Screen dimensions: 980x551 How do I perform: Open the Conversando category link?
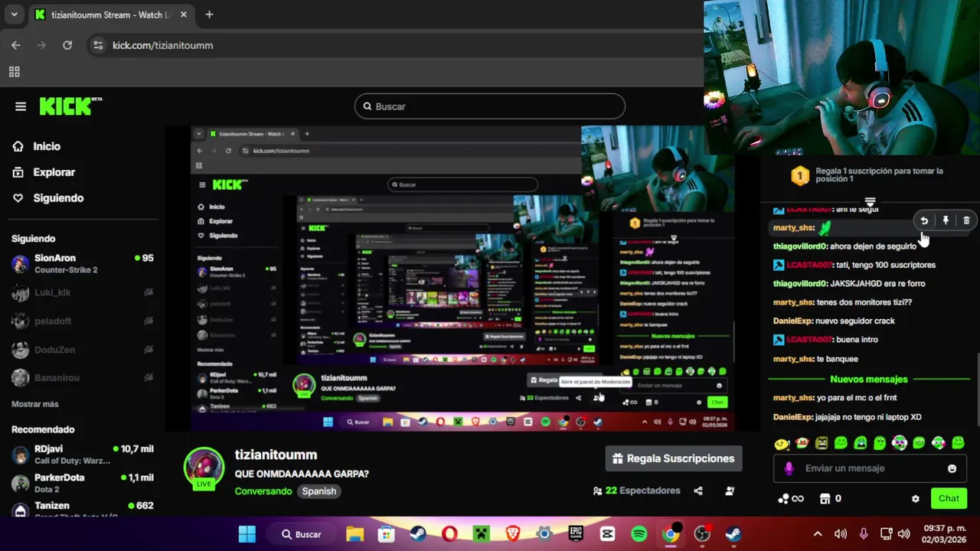(x=263, y=491)
